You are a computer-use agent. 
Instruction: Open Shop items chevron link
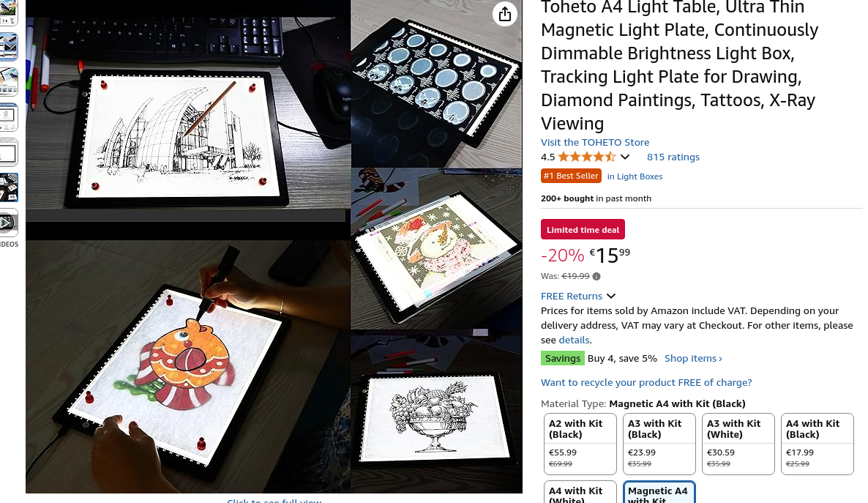693,359
